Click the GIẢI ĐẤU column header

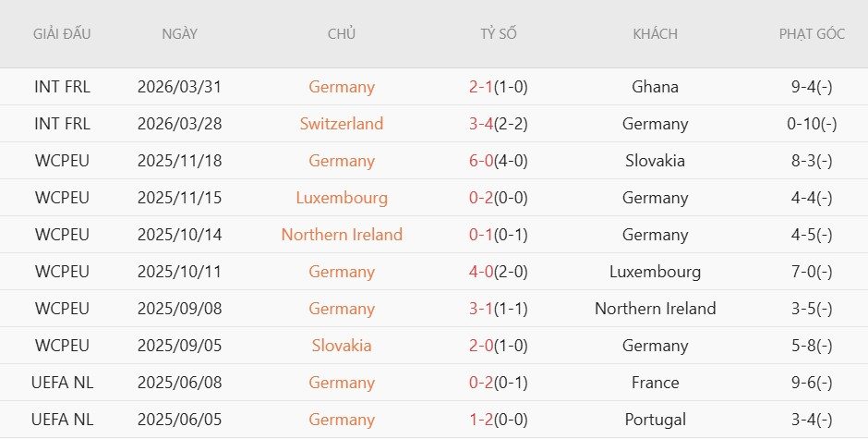coord(62,34)
